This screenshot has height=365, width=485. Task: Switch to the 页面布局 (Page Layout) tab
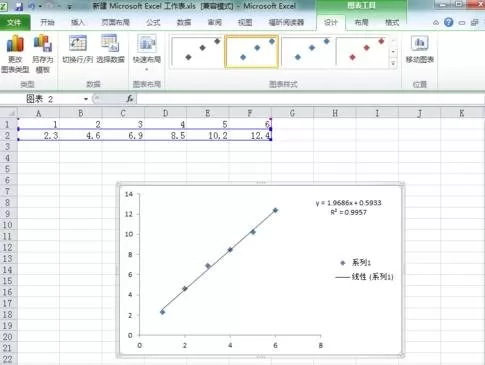[115, 22]
